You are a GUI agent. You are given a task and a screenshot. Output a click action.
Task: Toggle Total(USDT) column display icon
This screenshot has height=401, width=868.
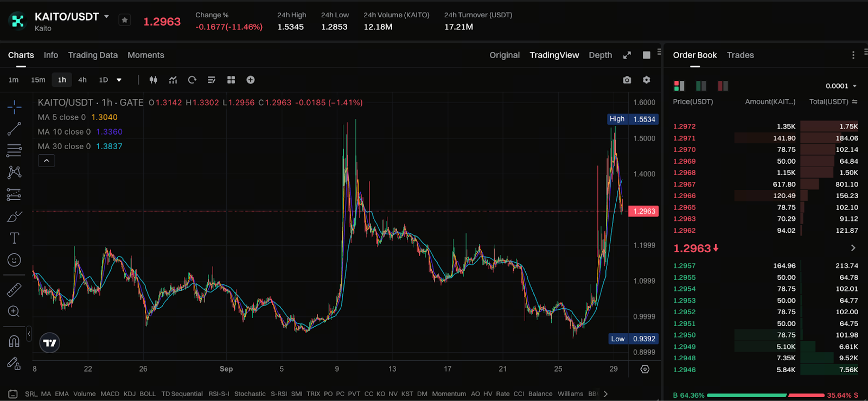tap(855, 101)
